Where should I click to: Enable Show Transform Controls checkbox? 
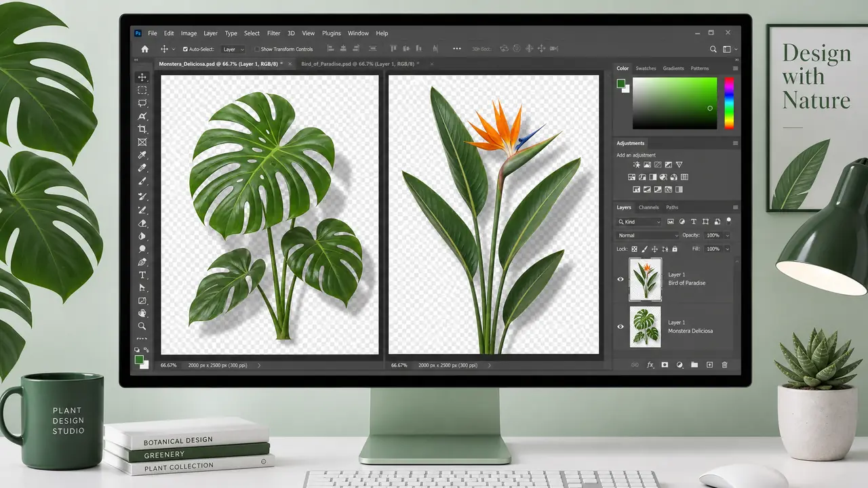coord(257,49)
